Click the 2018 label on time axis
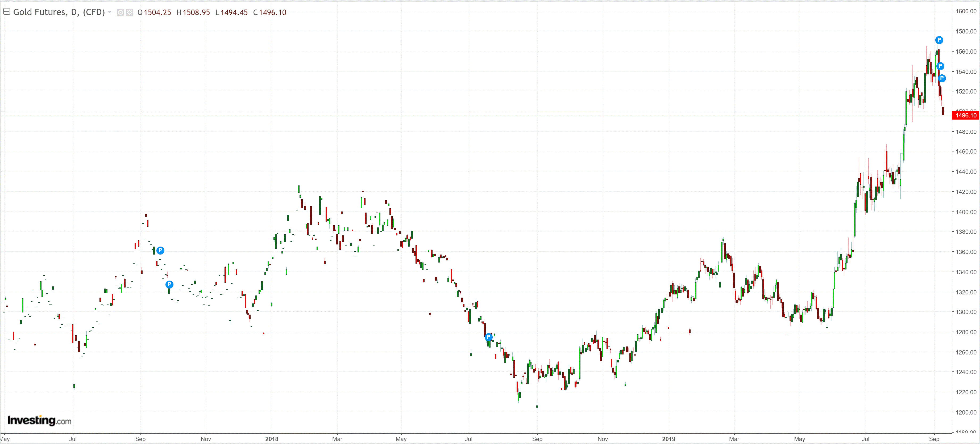 (x=272, y=439)
